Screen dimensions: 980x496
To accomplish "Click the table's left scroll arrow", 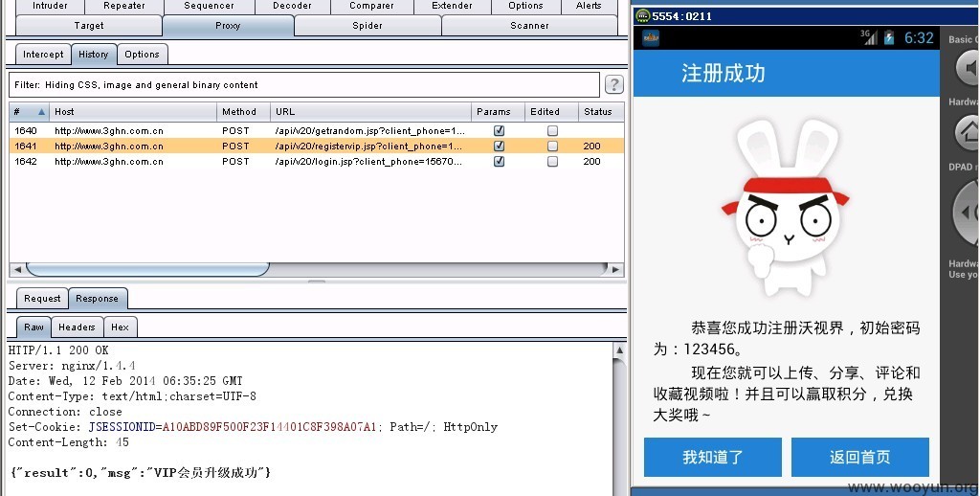I will pyautogui.click(x=17, y=270).
